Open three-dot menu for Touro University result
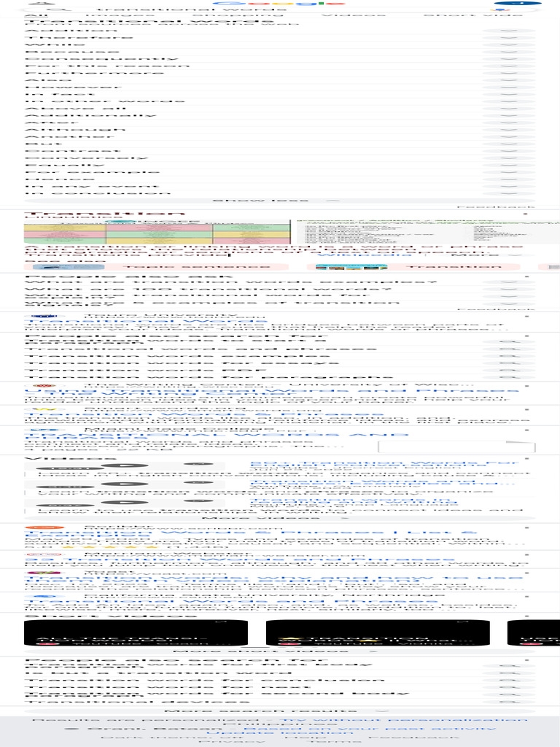Viewport: 560px width, 747px height. point(526,315)
